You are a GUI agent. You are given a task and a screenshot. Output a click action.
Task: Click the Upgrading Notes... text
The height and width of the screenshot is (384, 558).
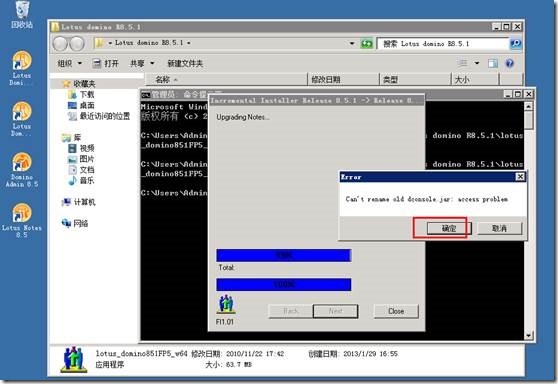point(243,117)
